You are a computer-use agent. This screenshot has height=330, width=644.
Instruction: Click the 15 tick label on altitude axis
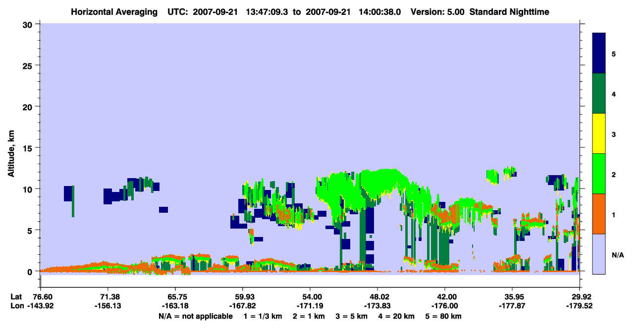click(x=29, y=148)
